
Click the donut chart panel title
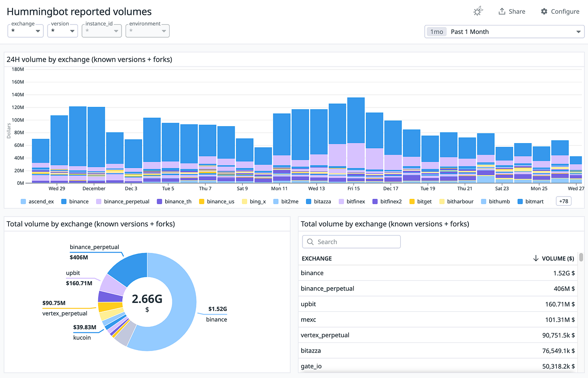[x=91, y=224]
